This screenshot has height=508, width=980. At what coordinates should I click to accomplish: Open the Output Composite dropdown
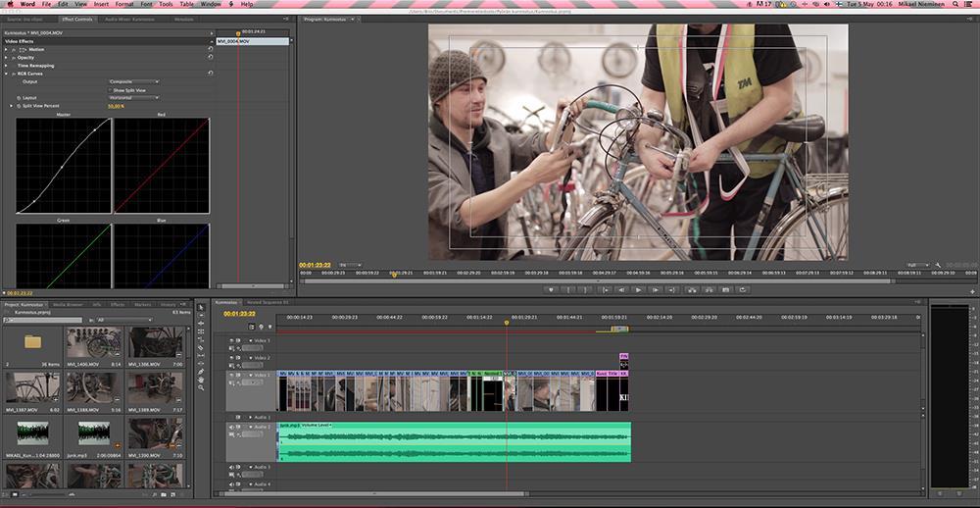134,82
